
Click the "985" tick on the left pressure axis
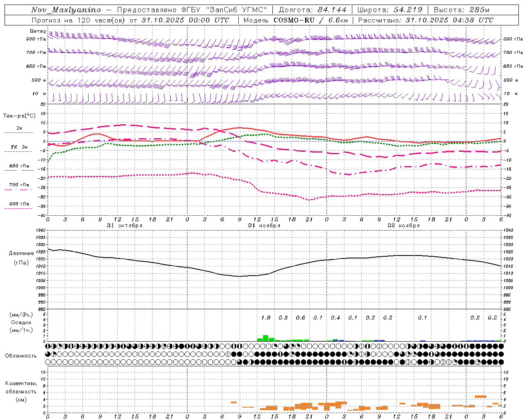[x=41, y=309]
